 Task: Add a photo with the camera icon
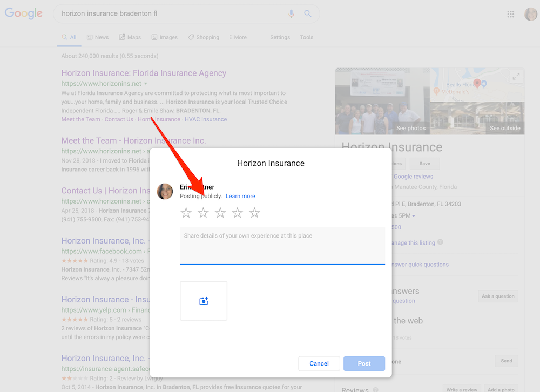[204, 301]
